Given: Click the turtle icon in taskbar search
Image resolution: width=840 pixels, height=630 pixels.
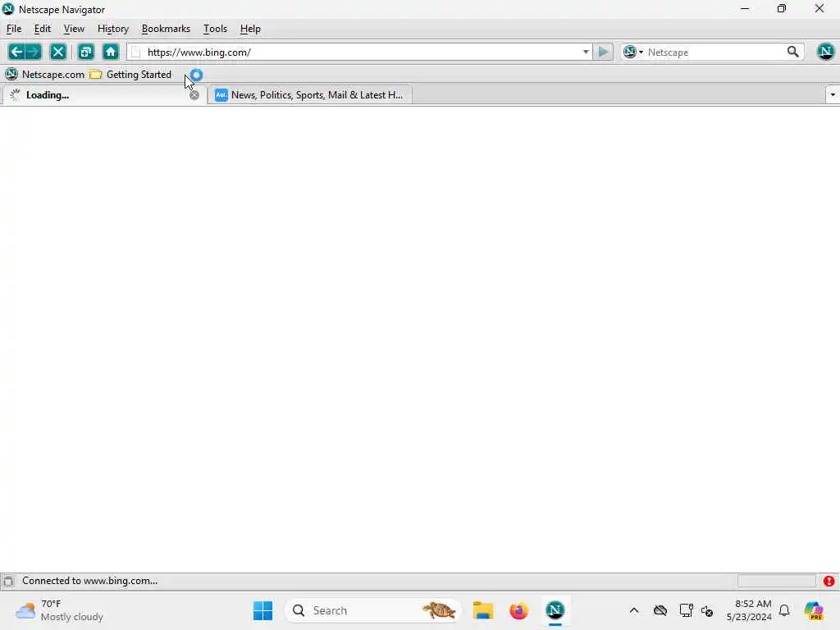Looking at the screenshot, I should click(439, 610).
